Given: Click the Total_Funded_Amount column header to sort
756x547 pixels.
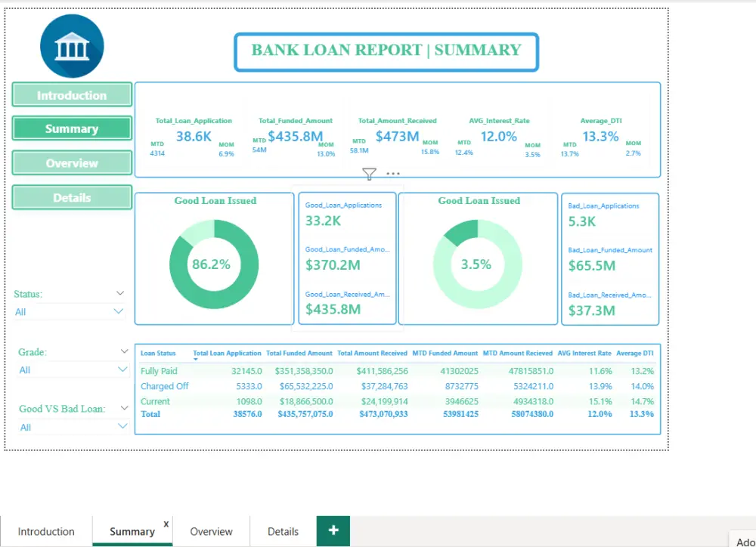Looking at the screenshot, I should click(x=299, y=353).
